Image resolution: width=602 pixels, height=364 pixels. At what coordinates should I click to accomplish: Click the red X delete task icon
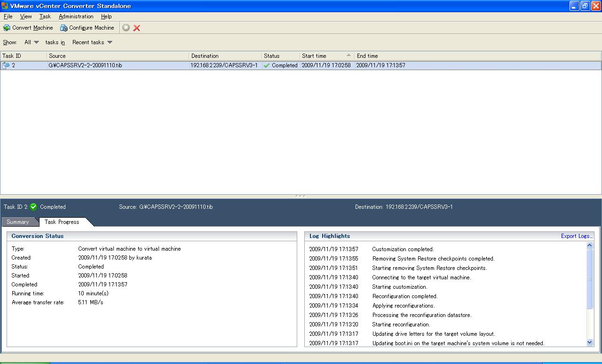click(137, 28)
